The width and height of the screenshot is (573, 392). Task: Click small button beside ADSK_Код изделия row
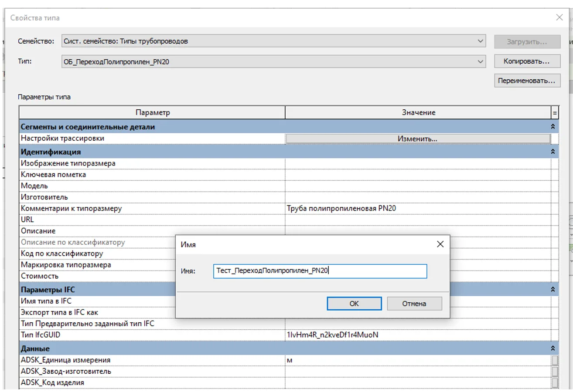coord(555,383)
